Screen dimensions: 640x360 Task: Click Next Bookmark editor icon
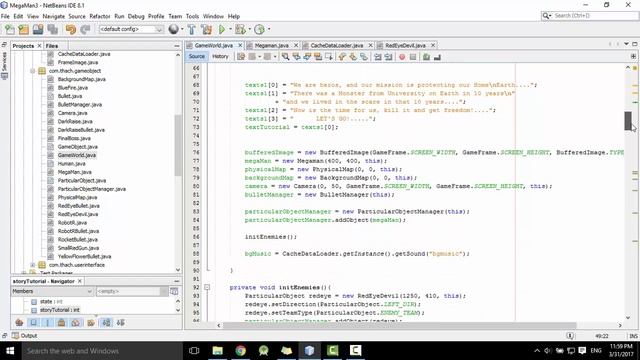pos(353,57)
